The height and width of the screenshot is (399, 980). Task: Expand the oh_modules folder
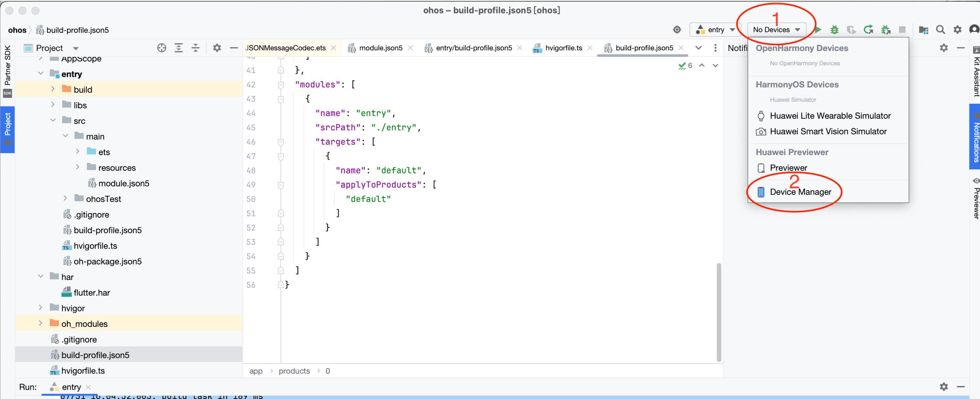pyautogui.click(x=40, y=323)
